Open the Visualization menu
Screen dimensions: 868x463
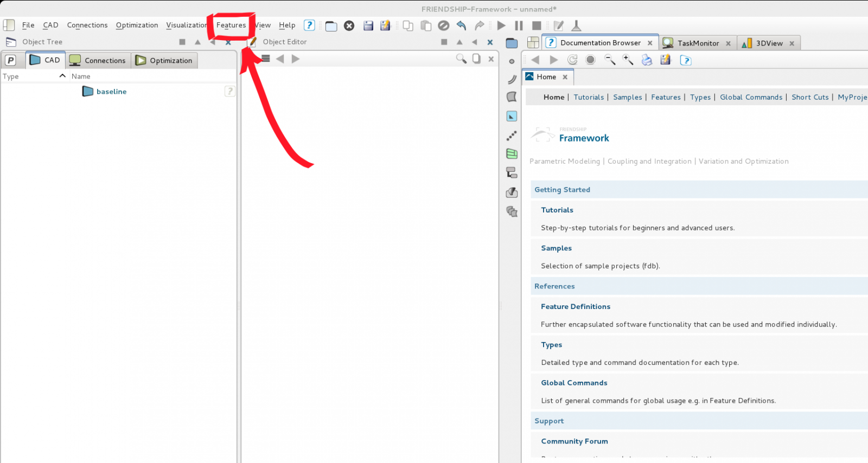pyautogui.click(x=186, y=25)
